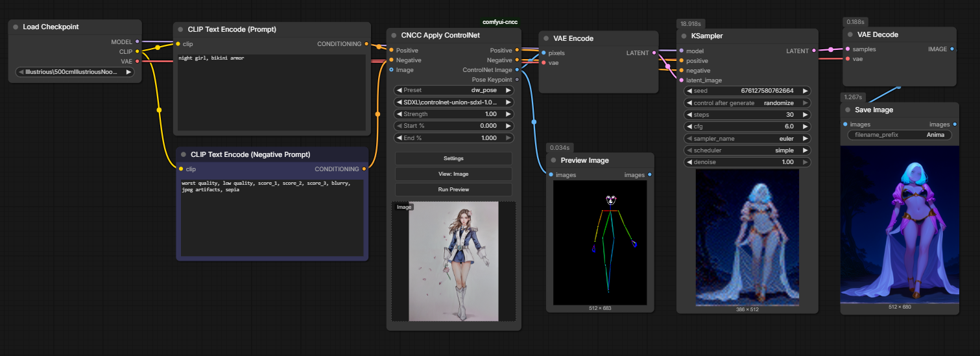Decrease steps with its left arrow
The image size is (980, 356).
pyautogui.click(x=689, y=115)
